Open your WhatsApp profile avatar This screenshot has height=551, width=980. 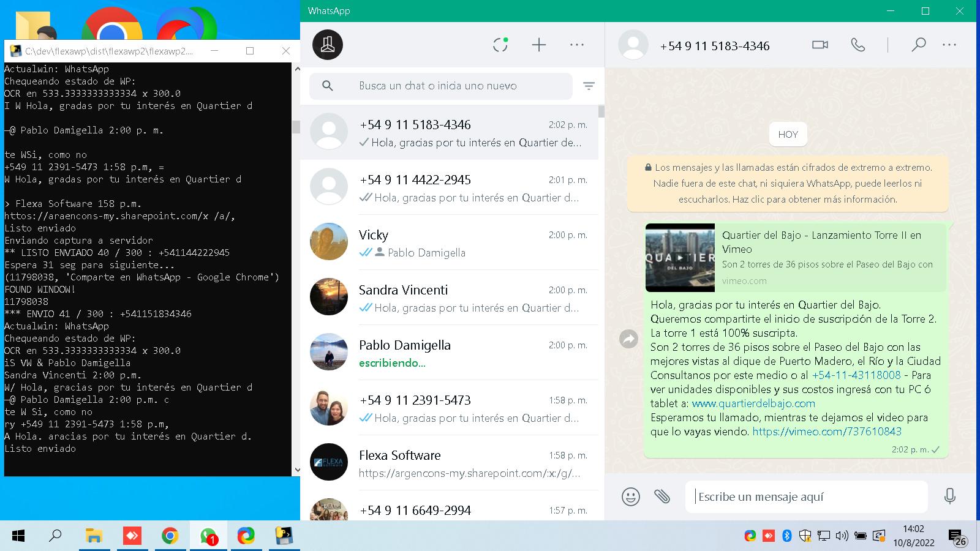click(x=328, y=45)
